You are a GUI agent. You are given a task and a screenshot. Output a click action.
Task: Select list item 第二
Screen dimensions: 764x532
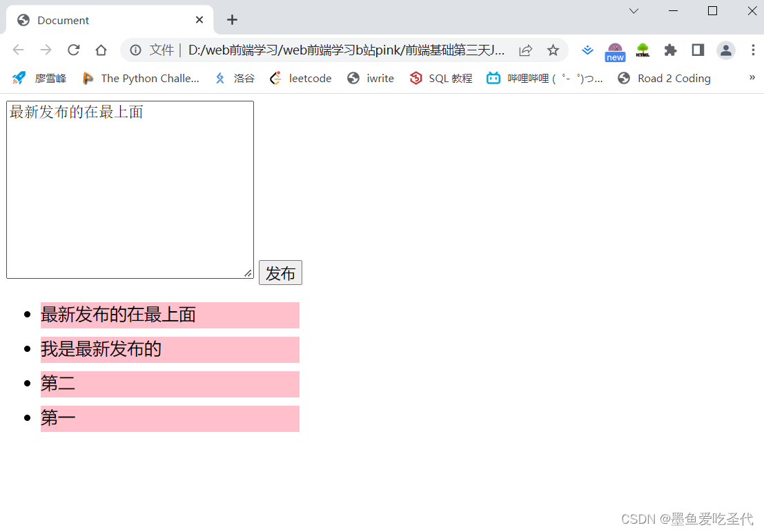click(170, 384)
